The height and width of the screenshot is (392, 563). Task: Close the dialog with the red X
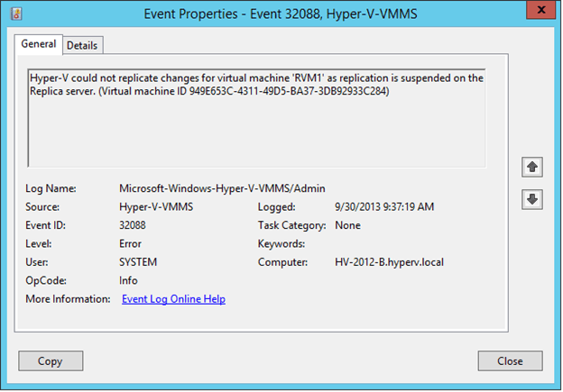pos(540,10)
